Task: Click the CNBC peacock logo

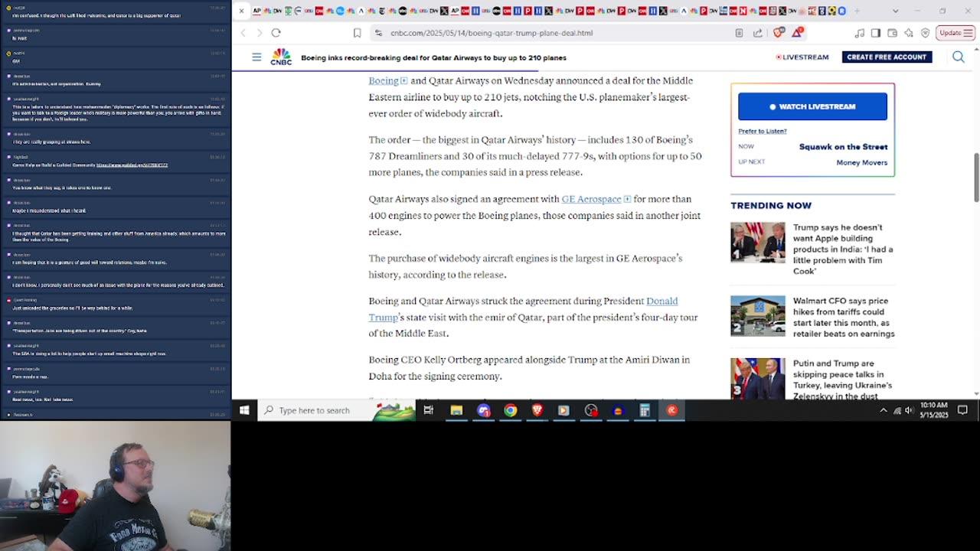Action: pos(281,57)
